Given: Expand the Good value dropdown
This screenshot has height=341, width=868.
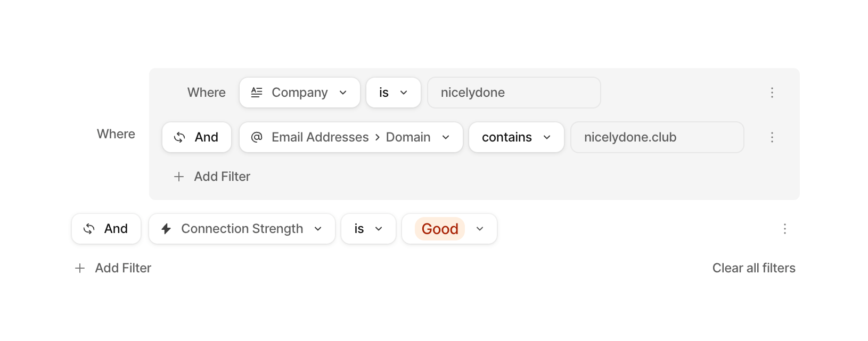Looking at the screenshot, I should tap(480, 229).
